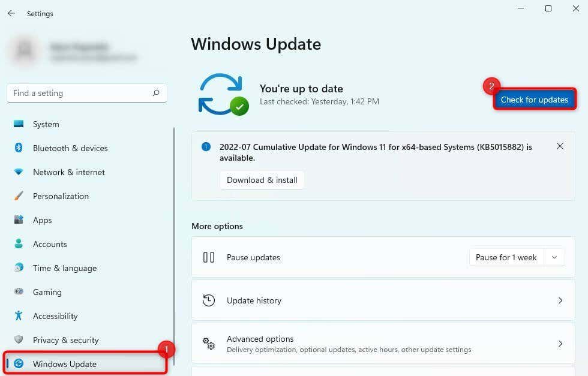Click Check for updates button

(x=535, y=100)
